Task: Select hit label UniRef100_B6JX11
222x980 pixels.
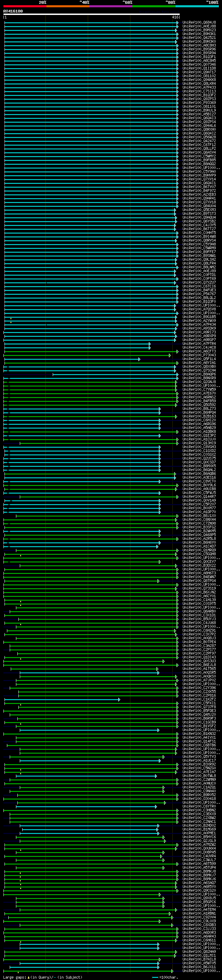Action: click(x=199, y=967)
